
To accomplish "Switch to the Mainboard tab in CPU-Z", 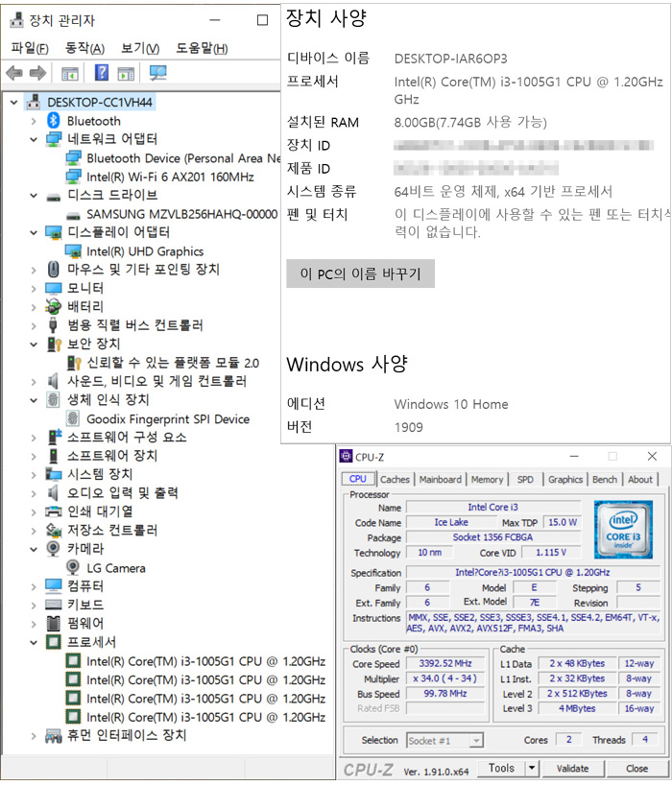I will tap(440, 479).
